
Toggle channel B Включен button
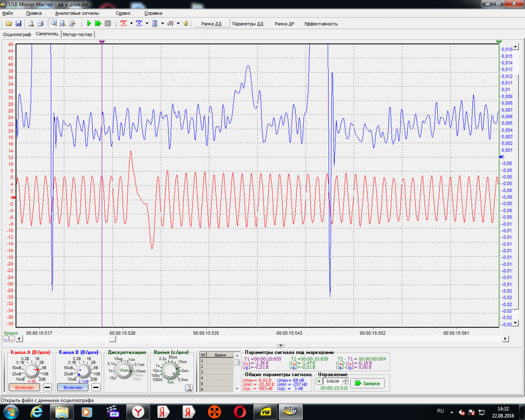[73, 388]
